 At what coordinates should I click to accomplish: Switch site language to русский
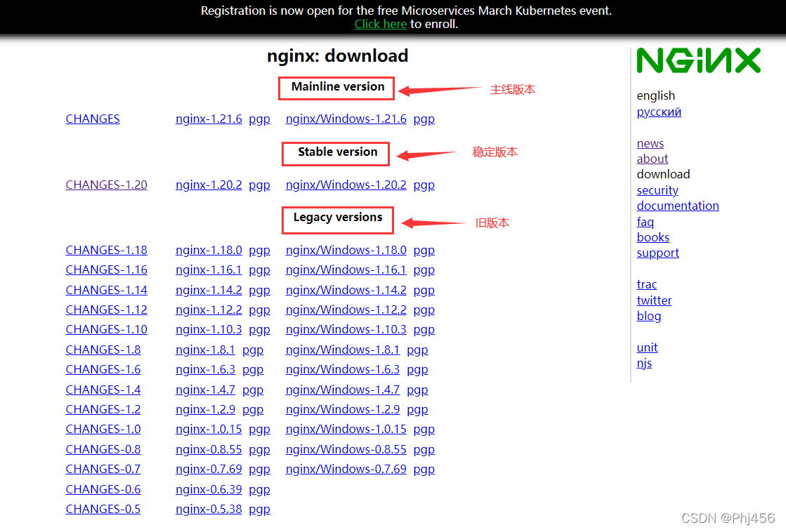point(658,112)
